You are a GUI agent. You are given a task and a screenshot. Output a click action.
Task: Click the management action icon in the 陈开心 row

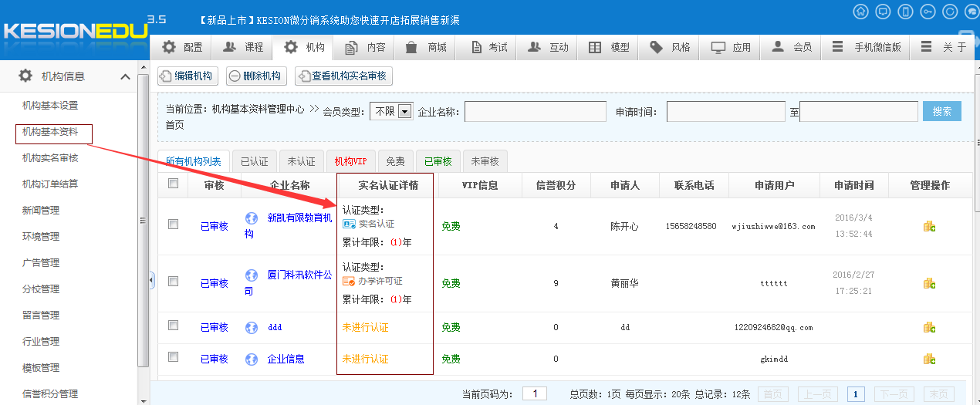point(929,226)
